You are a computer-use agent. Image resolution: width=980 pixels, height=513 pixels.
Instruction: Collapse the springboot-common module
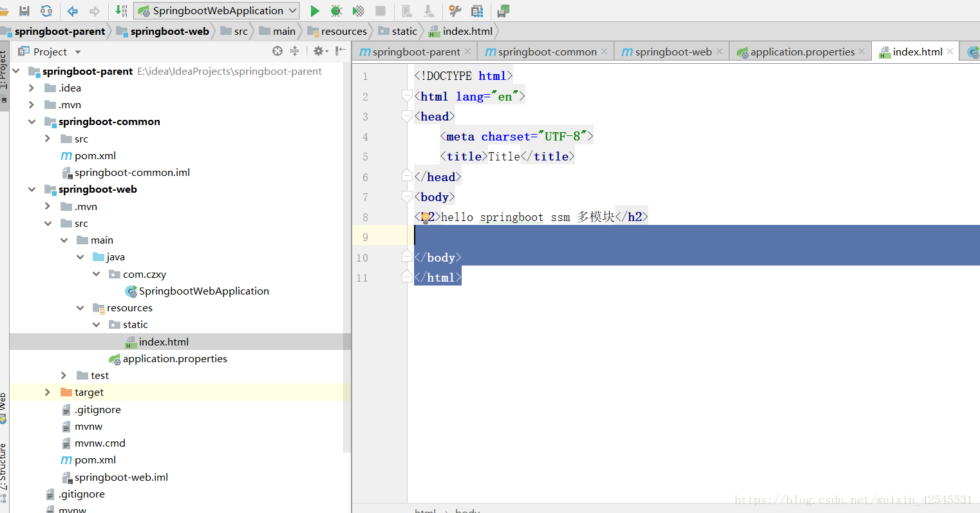click(32, 121)
